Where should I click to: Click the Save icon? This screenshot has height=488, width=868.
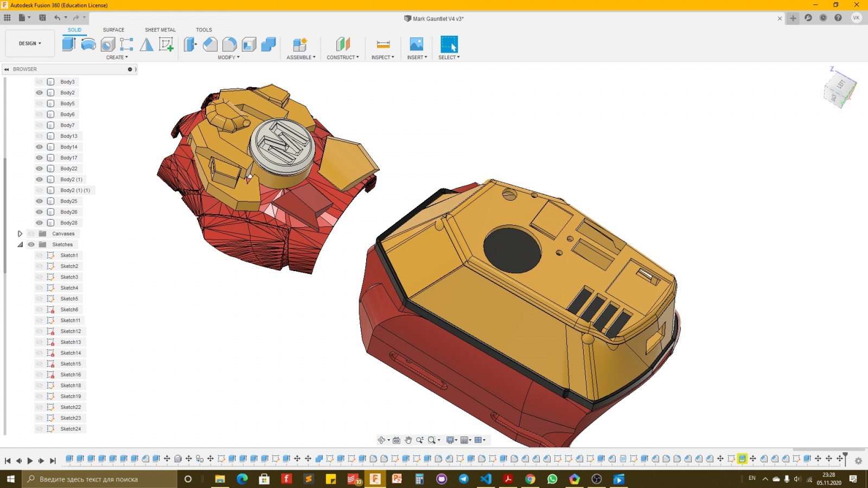click(42, 18)
